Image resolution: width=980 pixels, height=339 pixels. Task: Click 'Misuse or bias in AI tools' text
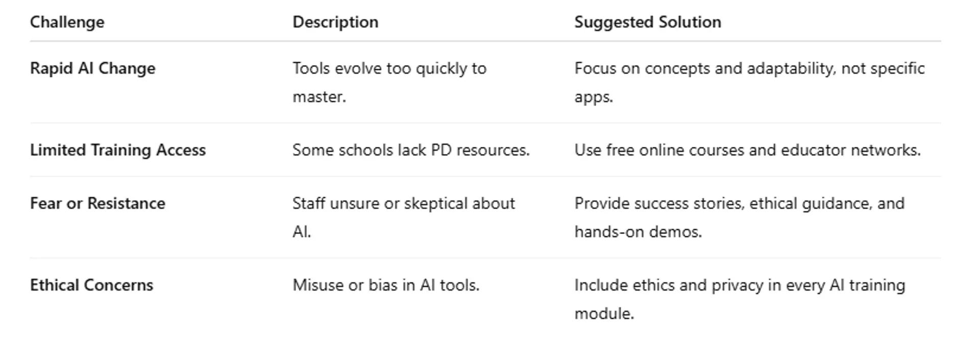(385, 285)
